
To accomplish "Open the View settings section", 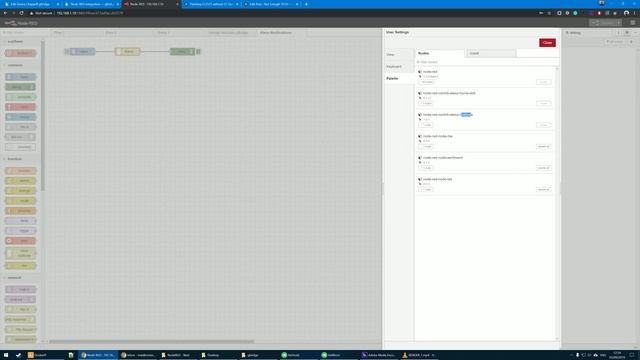I will click(399, 54).
